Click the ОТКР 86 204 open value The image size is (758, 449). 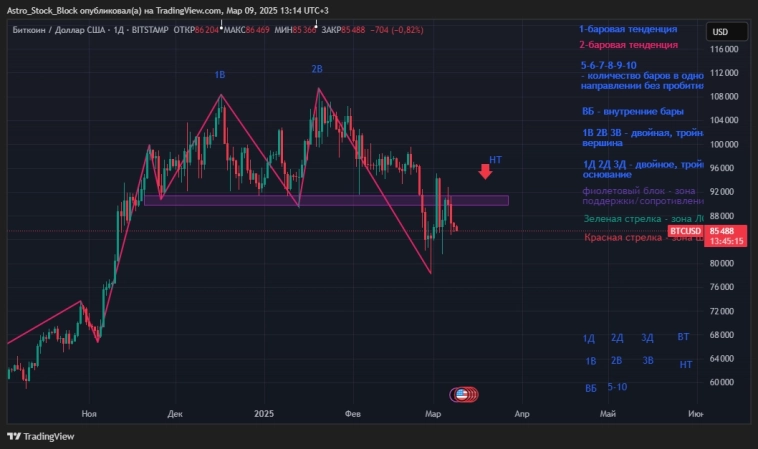click(x=196, y=30)
